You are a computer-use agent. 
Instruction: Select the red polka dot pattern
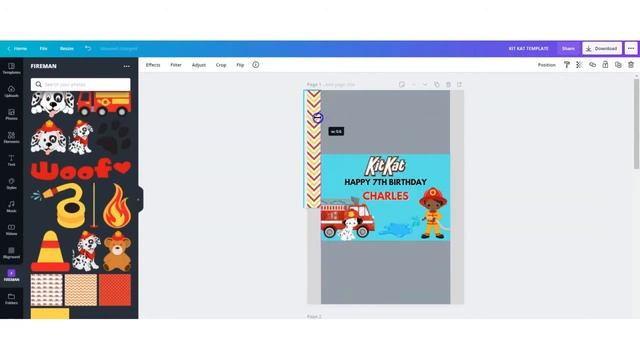[x=115, y=290]
